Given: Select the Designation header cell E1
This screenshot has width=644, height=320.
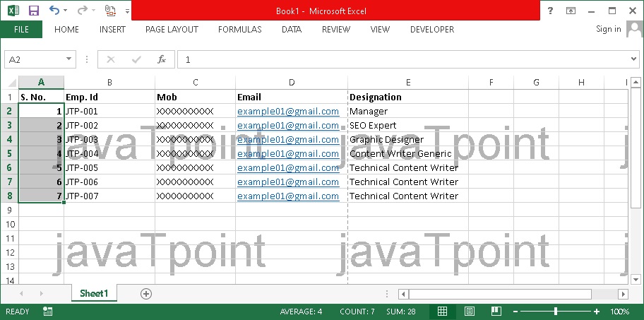Looking at the screenshot, I should point(407,97).
